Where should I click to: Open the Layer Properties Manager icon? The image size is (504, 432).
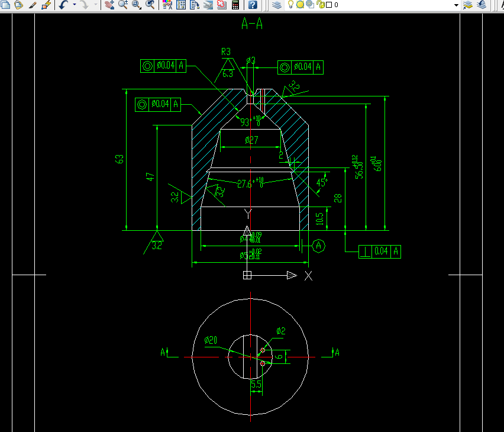[x=277, y=5]
